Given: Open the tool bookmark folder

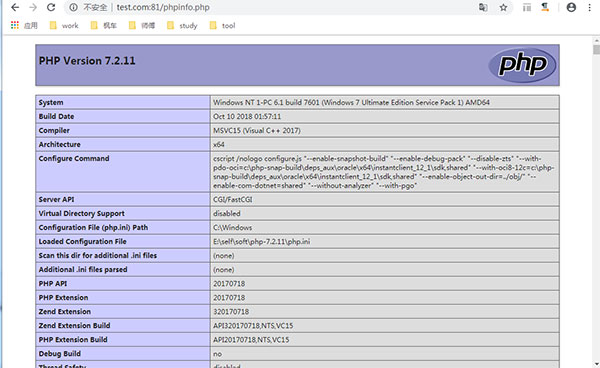Looking at the screenshot, I should [222, 26].
